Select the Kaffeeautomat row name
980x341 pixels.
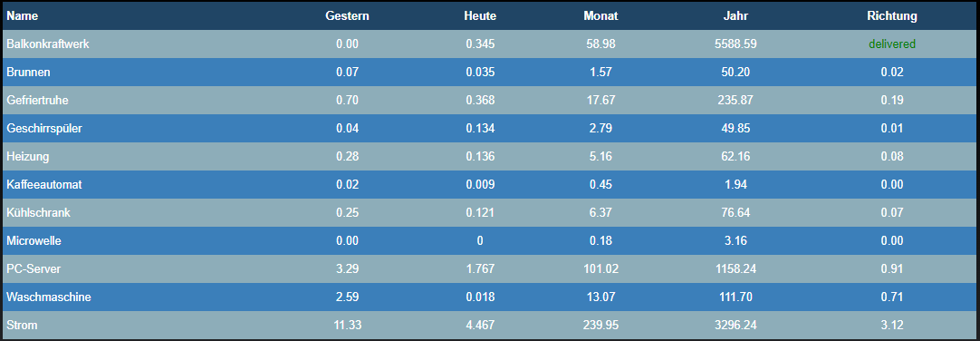point(43,185)
